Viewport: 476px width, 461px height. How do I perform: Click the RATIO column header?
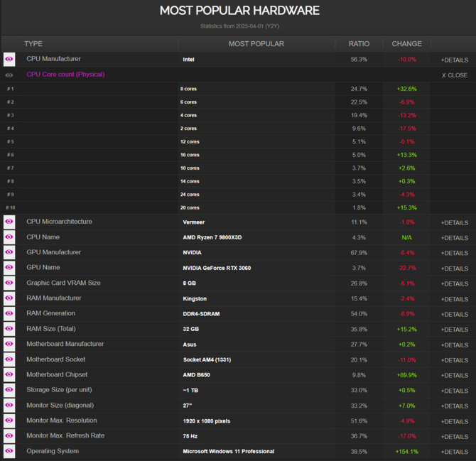tap(359, 44)
